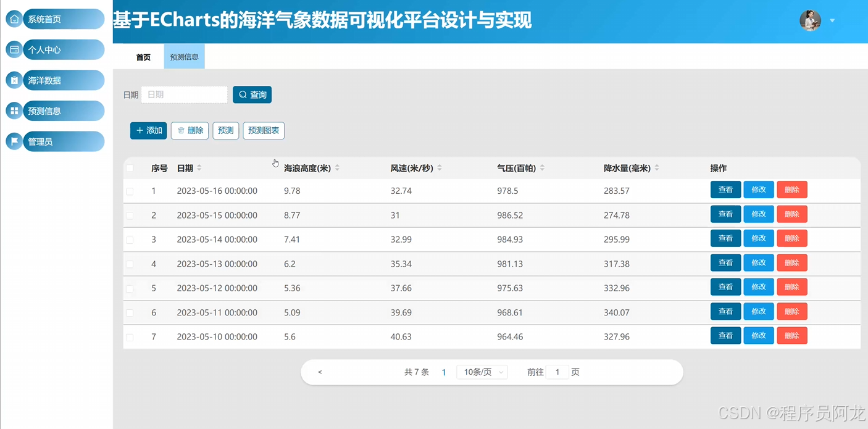The image size is (868, 429).
Task: Check the row 6 checkbox (2023-05-11)
Action: click(x=130, y=313)
